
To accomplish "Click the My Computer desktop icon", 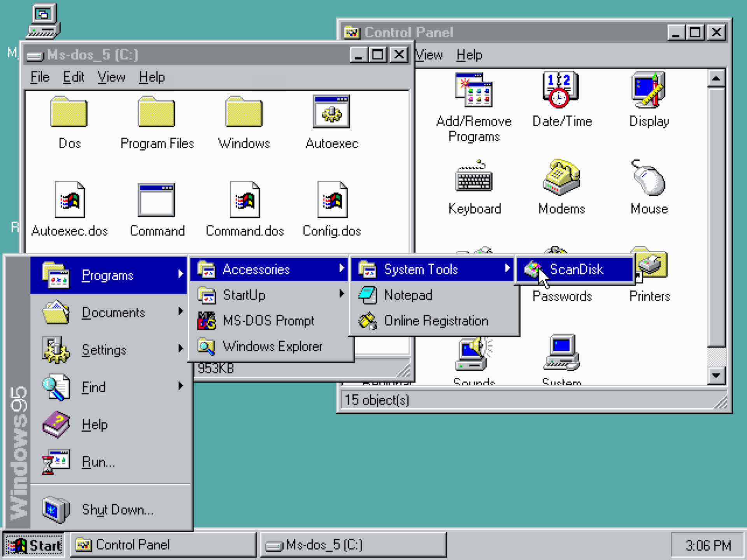I will coord(43,21).
